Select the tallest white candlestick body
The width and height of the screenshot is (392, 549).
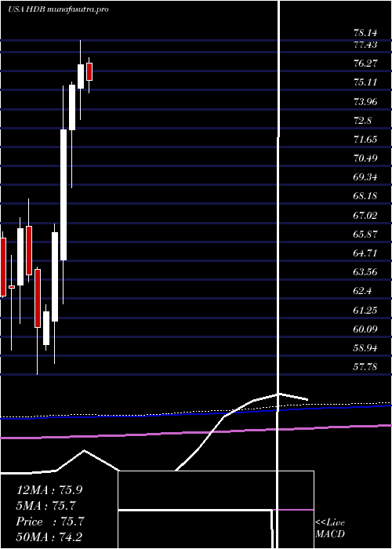coord(64,195)
